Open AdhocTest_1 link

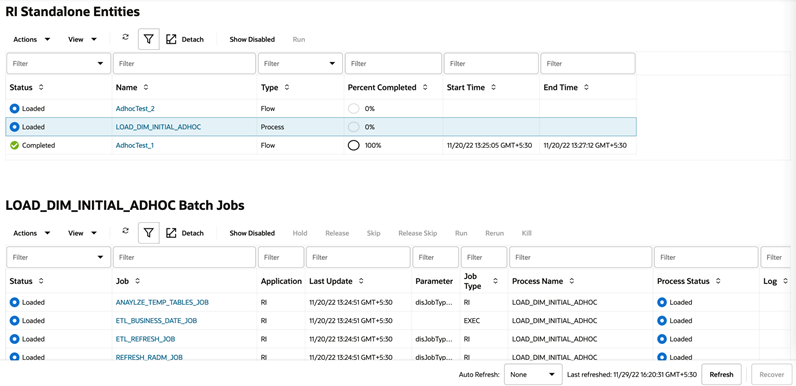click(x=134, y=145)
